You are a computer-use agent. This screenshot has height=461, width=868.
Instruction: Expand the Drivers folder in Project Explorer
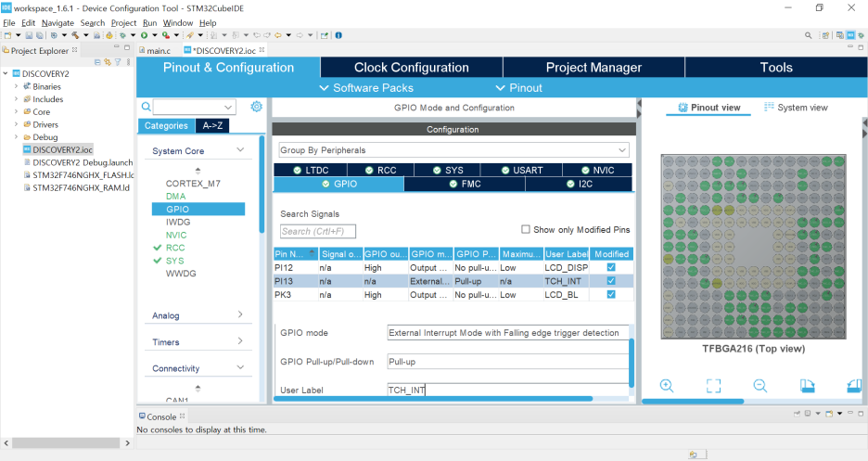click(x=16, y=124)
